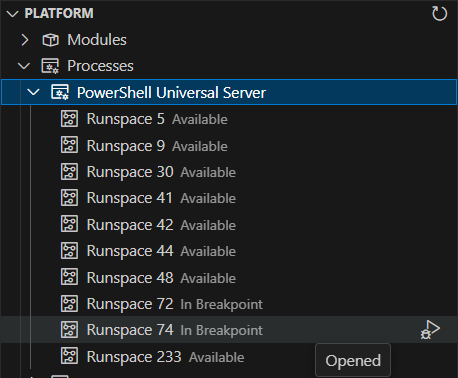Viewport: 458px width, 378px height.
Task: Refresh the Platform panel
Action: click(x=439, y=14)
